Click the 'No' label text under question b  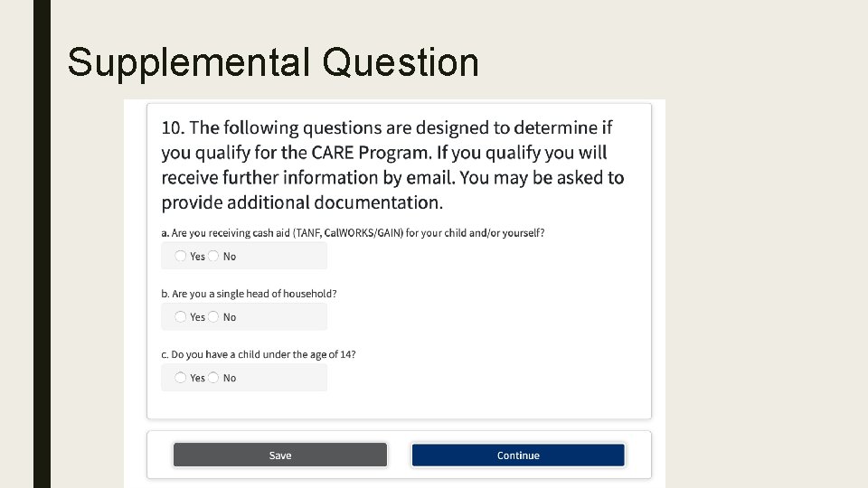(230, 317)
